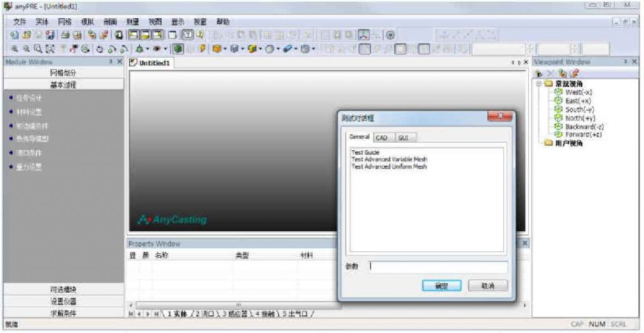Open dropdown arrow beside orange cube icon
Screen dimensions: 644x333
225,48
